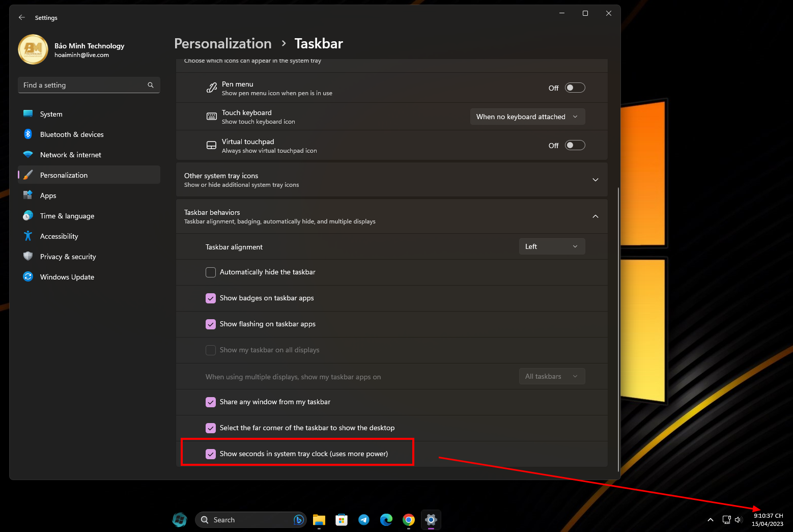Open Apps settings in sidebar
Screen dimensions: 793x532
click(89, 195)
